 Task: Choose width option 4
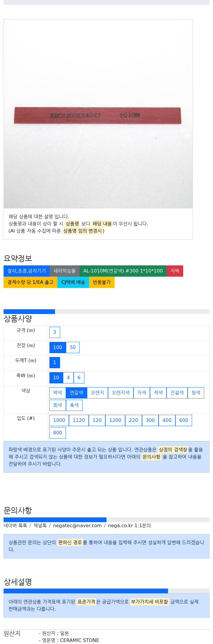pos(68,378)
